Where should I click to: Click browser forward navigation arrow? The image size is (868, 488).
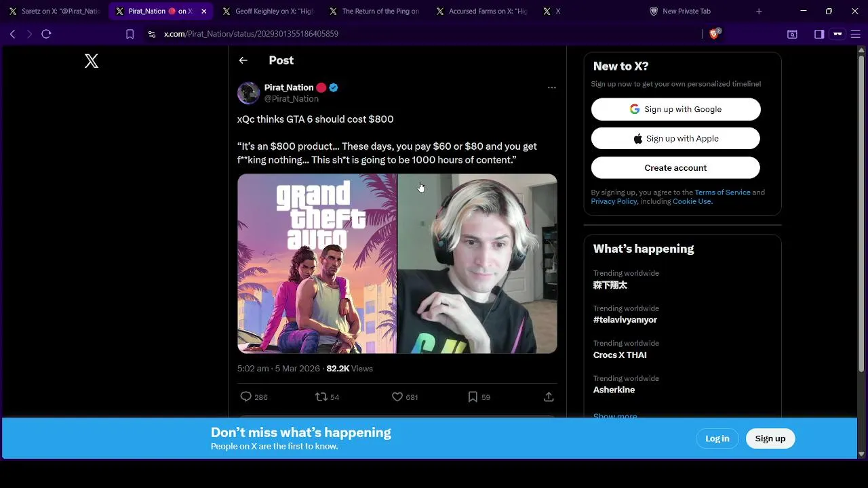(29, 34)
